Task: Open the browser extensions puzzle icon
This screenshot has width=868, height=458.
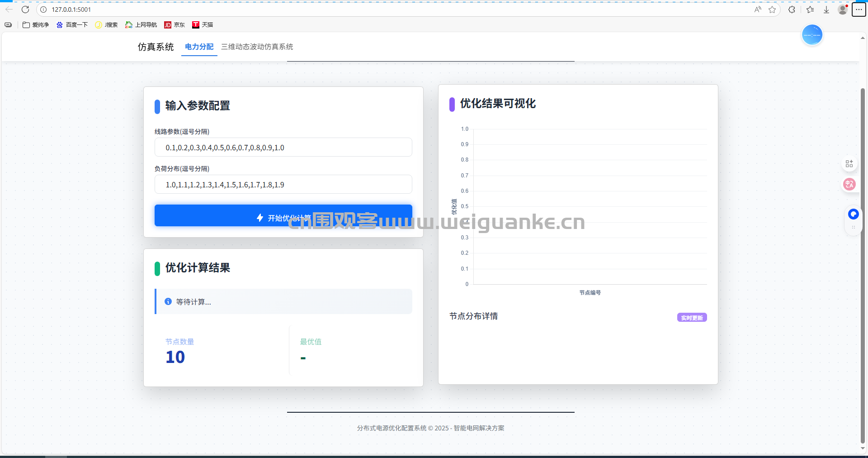Action: pos(792,10)
